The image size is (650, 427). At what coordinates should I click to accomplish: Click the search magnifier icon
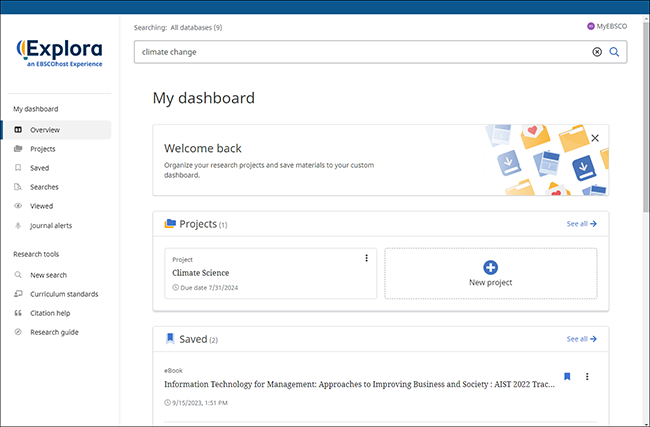pyautogui.click(x=614, y=52)
